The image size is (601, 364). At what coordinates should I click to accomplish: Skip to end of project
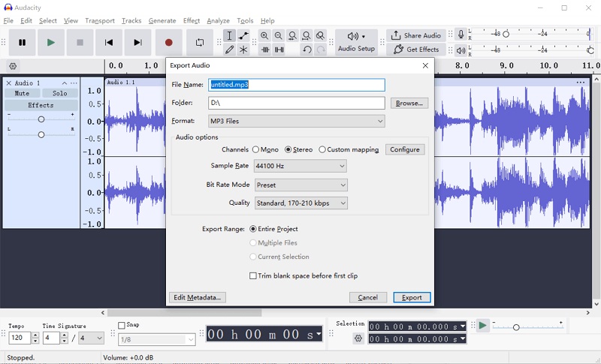coord(137,43)
